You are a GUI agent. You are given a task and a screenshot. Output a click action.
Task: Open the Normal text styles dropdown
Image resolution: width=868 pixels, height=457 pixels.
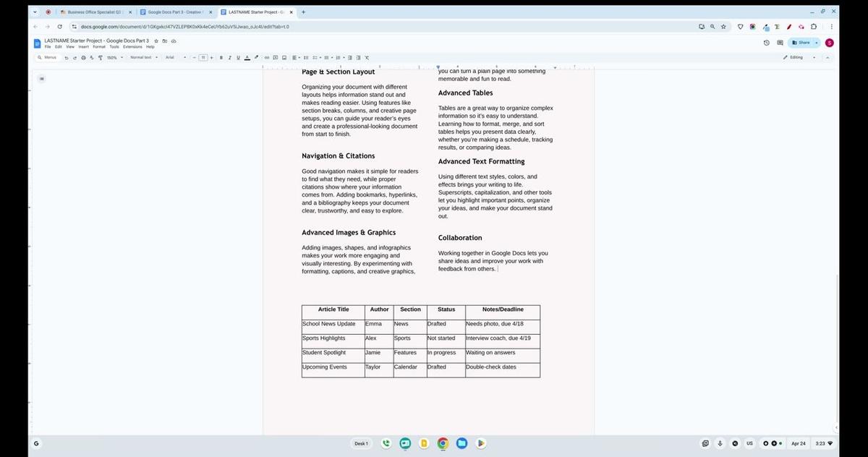[x=142, y=57]
